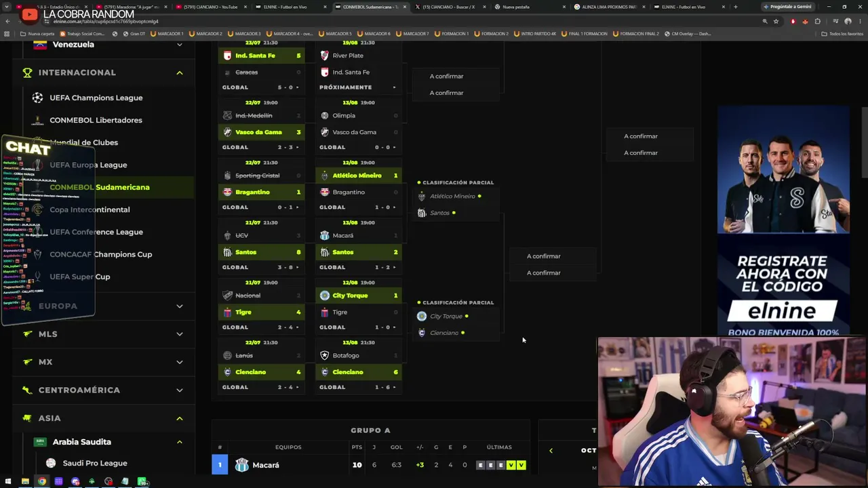Click the Ind. Santa Fe crest beside score 5
The height and width of the screenshot is (488, 868).
227,56
